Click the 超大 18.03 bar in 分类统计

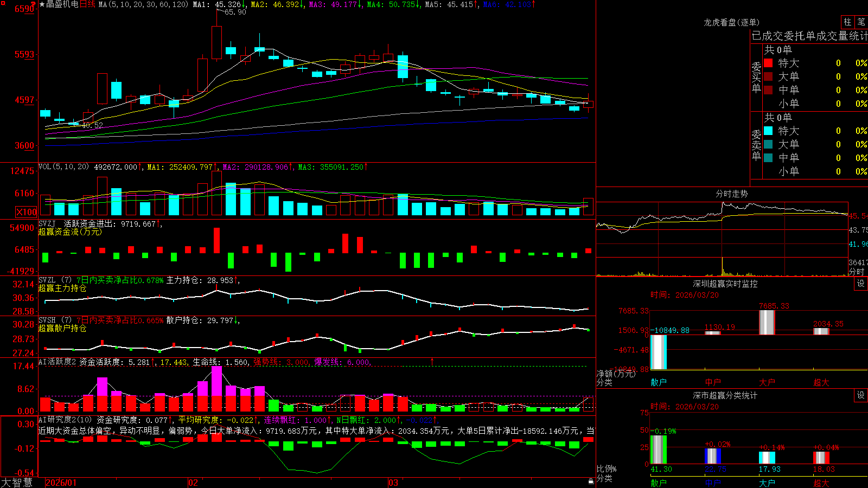click(x=821, y=458)
